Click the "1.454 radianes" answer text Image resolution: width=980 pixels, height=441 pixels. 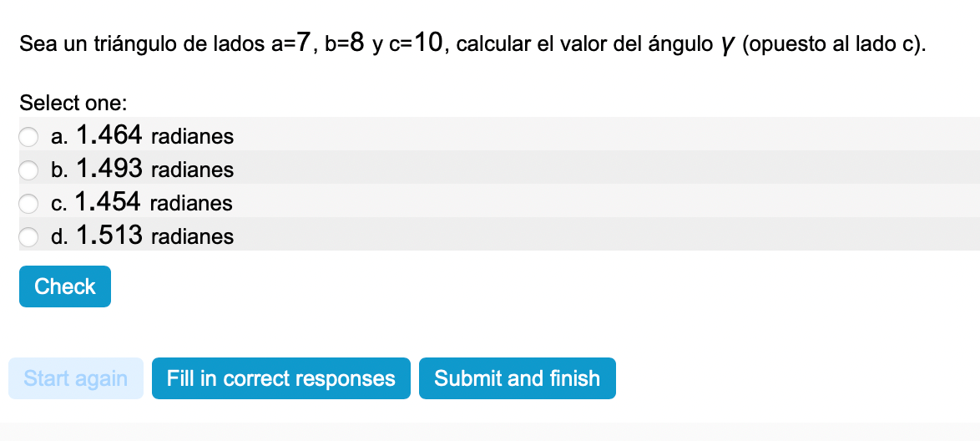pos(154,202)
